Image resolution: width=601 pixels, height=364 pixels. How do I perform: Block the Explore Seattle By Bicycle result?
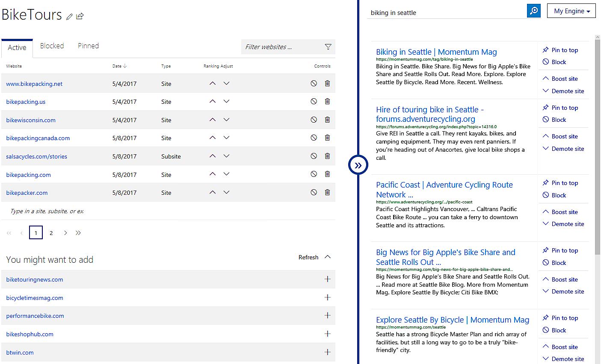(x=554, y=330)
